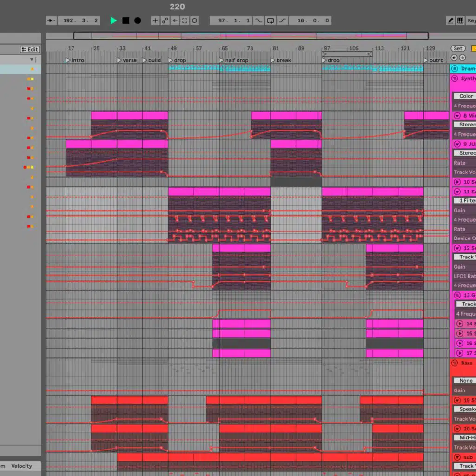Toggle the Follow playback icon

(x=51, y=20)
